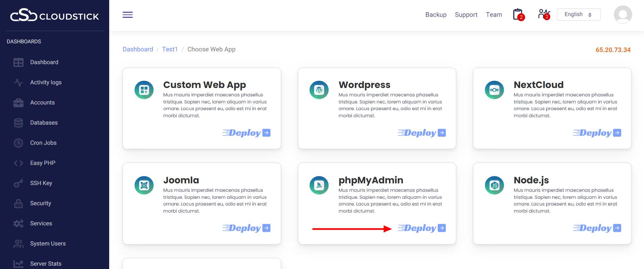644x269 pixels.
Task: Click the Joomla app icon
Action: (144, 185)
